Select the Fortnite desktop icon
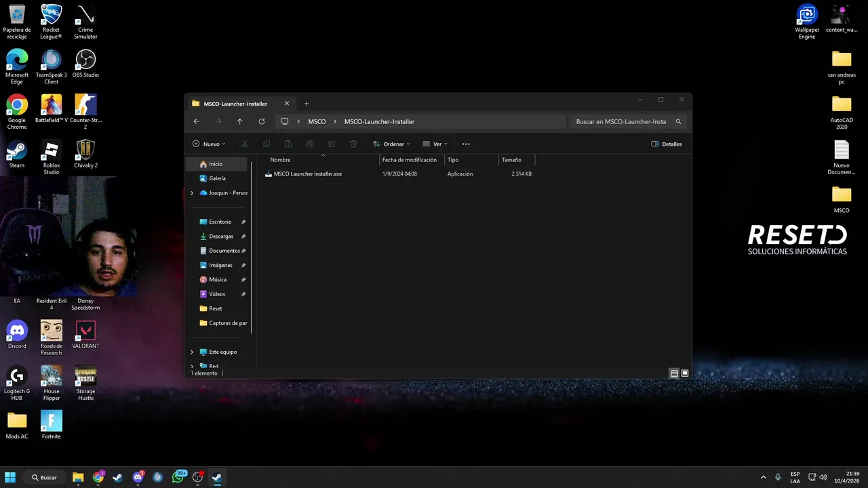868x488 pixels. pyautogui.click(x=52, y=425)
